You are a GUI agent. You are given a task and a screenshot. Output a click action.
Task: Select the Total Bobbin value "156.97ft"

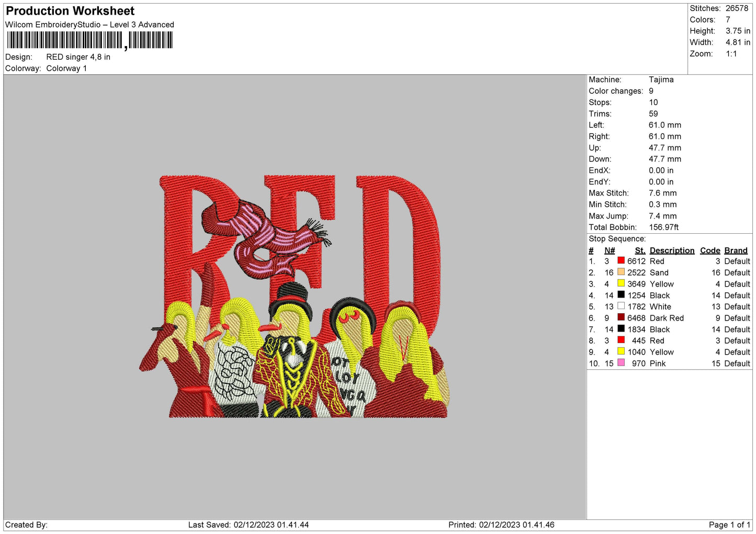click(664, 228)
